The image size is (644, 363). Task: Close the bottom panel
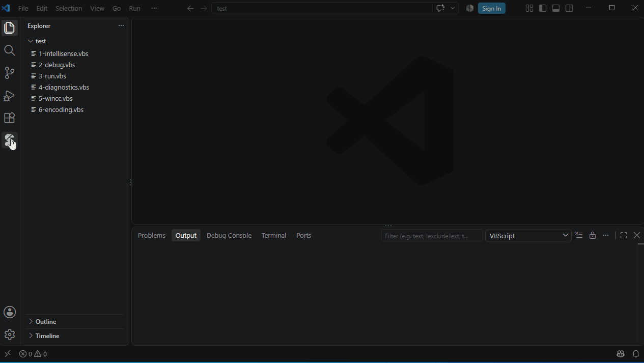[x=637, y=235]
